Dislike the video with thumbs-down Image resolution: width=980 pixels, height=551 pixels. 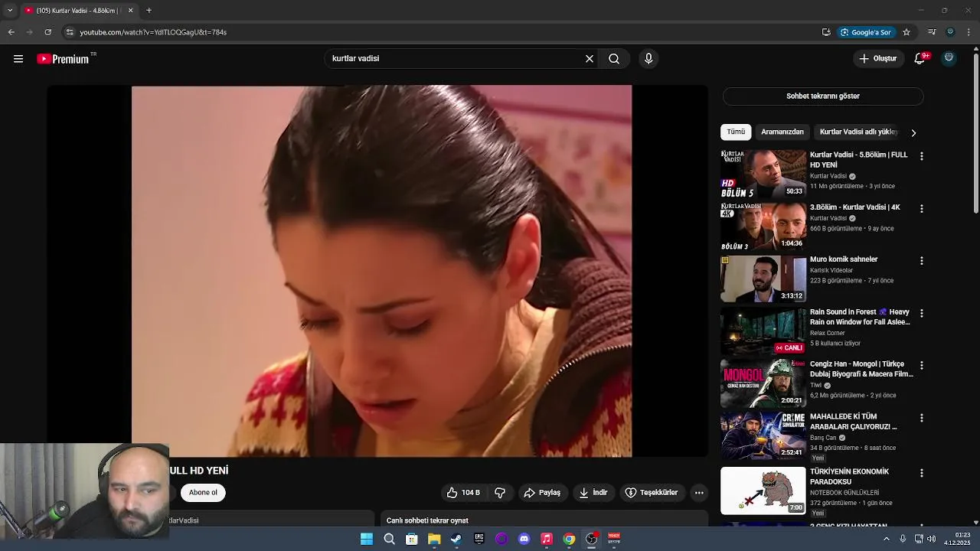pyautogui.click(x=500, y=493)
